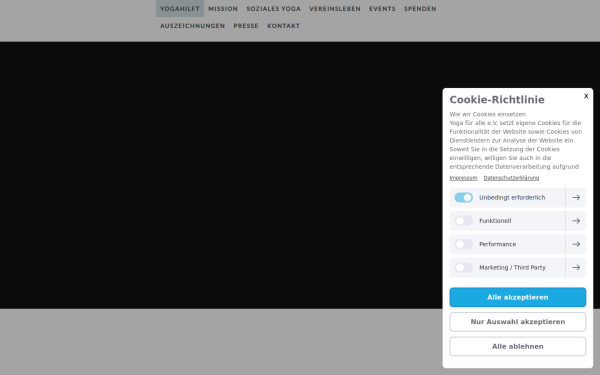
Task: Enable the Funktionell cookies switch
Action: (463, 221)
